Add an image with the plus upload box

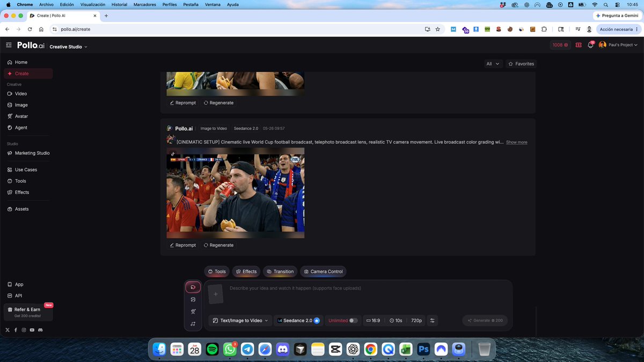[215, 294]
